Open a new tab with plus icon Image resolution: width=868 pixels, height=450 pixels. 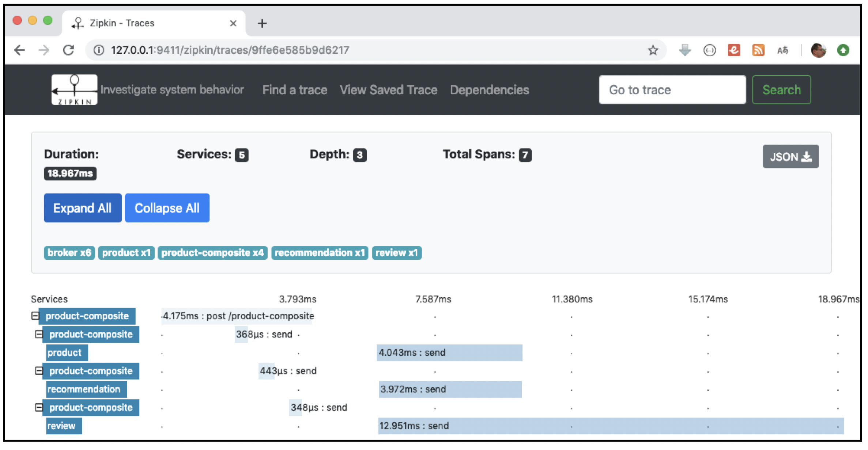pos(262,23)
